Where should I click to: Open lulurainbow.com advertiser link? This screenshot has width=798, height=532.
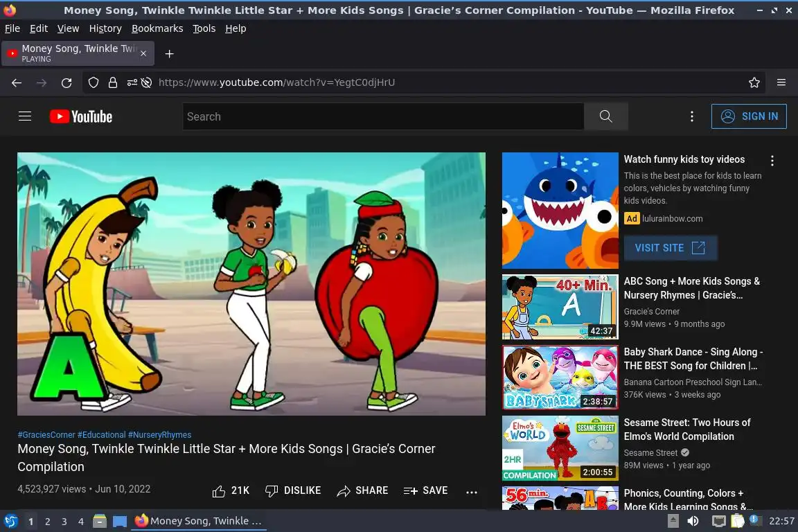[673, 218]
